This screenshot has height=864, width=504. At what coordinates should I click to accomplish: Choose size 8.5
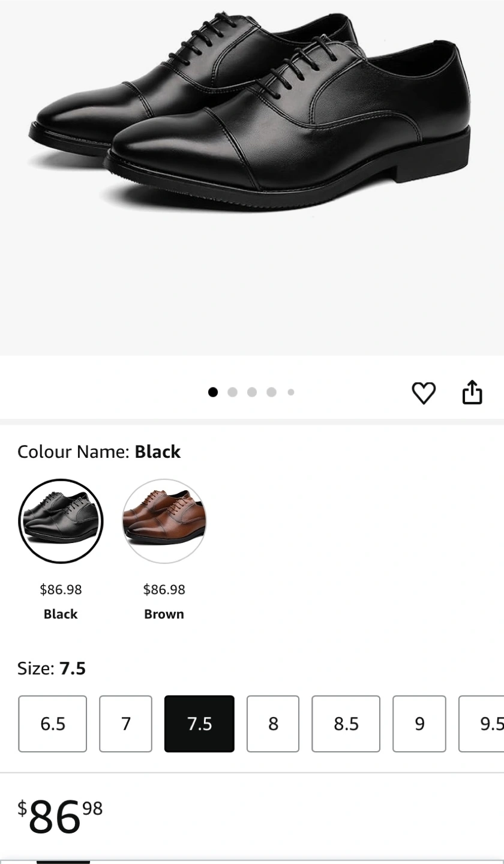(x=346, y=724)
